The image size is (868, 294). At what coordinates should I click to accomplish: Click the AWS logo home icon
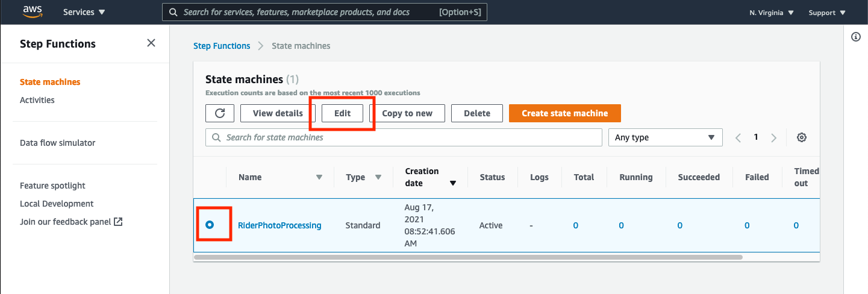[33, 11]
